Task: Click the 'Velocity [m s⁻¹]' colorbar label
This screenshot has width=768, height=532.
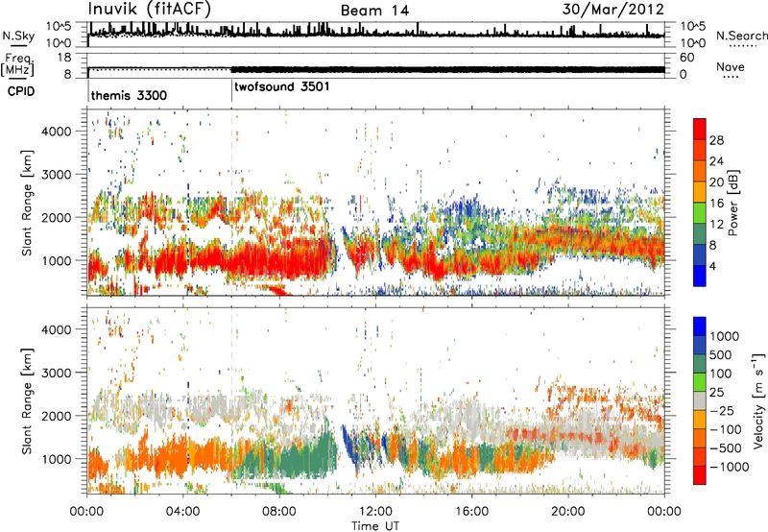Action: point(758,400)
